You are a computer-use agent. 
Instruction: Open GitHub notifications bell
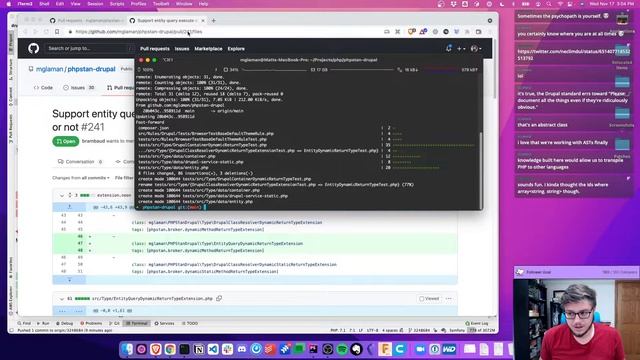449,48
